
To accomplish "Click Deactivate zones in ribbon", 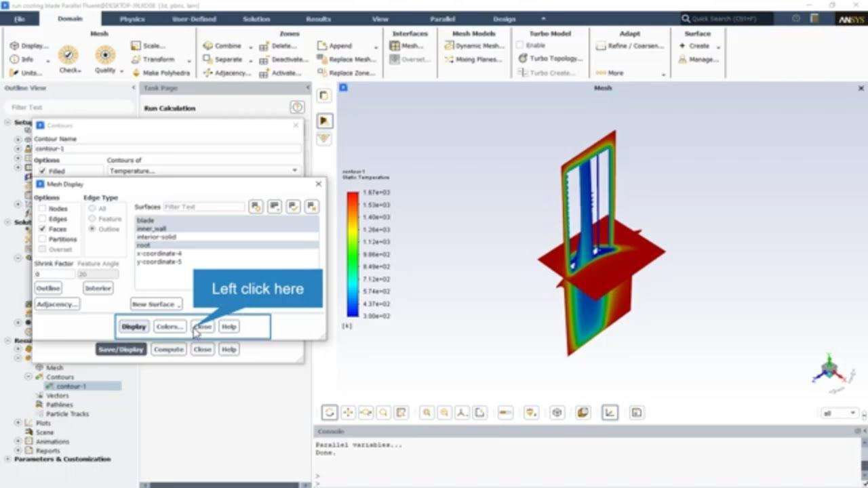I will tap(284, 60).
